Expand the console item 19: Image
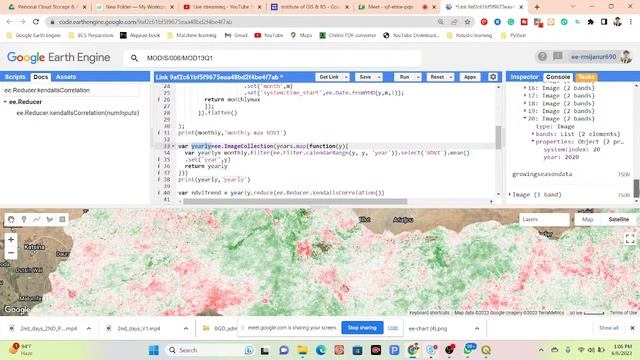The width and height of the screenshot is (640, 360). [x=525, y=111]
